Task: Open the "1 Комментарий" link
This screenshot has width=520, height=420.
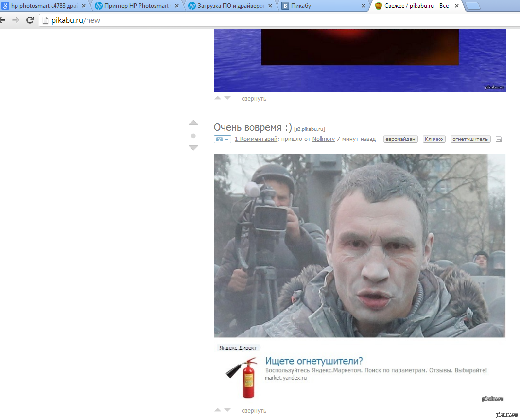Action: click(x=256, y=139)
